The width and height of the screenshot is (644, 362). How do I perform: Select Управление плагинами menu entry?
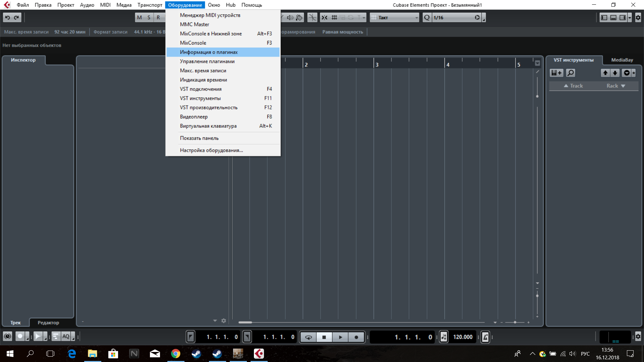pos(207,61)
